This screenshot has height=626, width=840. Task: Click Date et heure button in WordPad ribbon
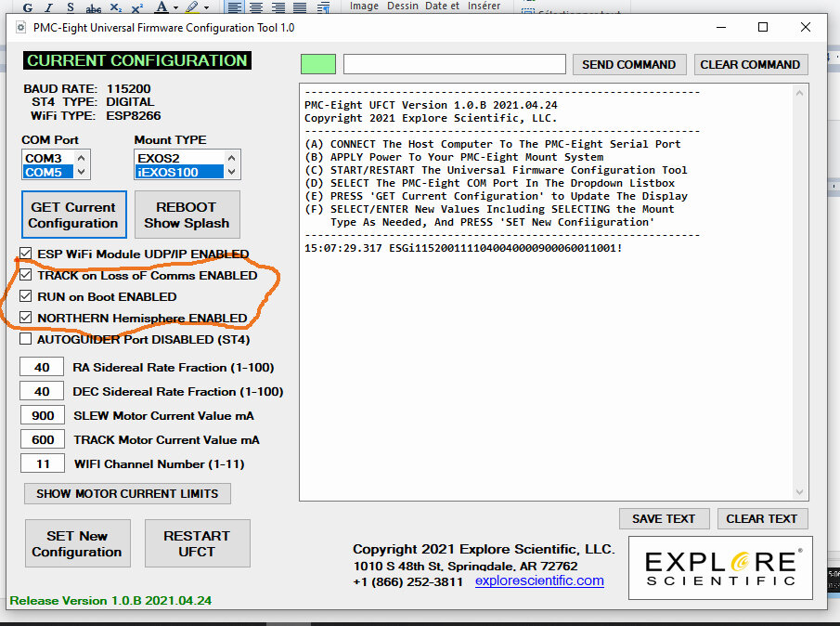point(443,6)
